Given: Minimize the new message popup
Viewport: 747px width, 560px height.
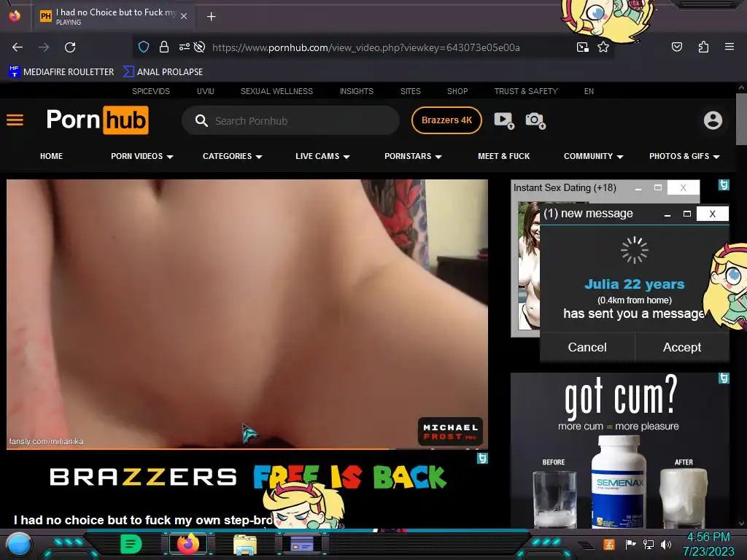Looking at the screenshot, I should point(667,214).
